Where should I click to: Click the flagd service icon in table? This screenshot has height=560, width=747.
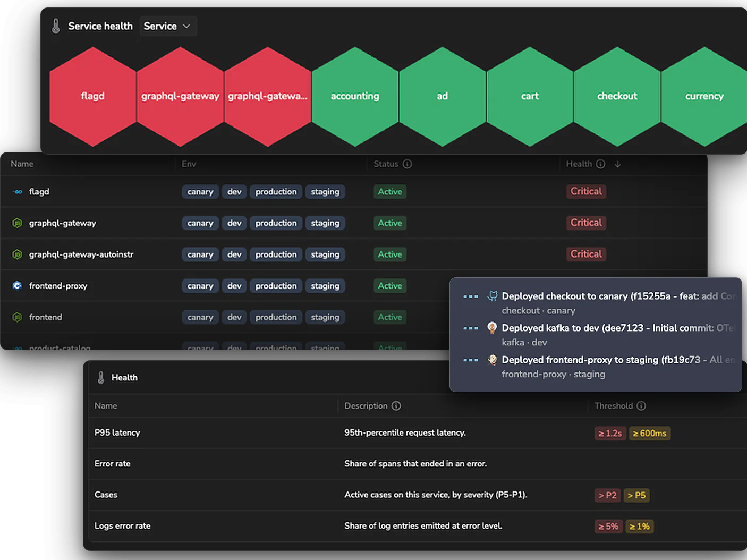pyautogui.click(x=18, y=192)
